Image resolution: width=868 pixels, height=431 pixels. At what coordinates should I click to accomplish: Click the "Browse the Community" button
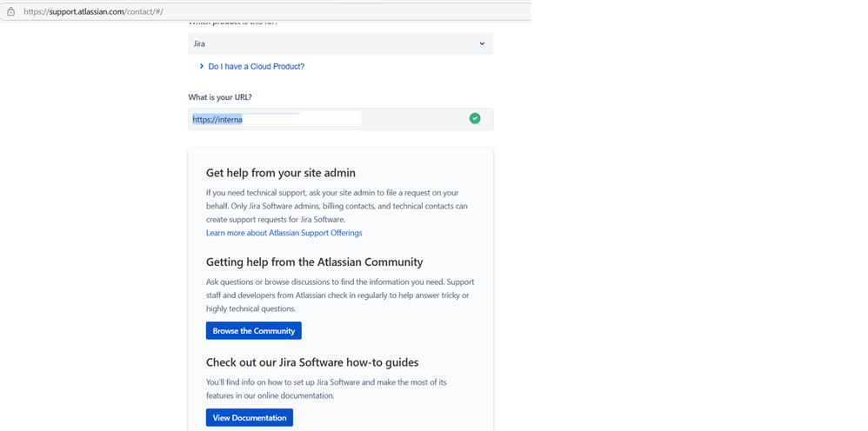pos(254,331)
